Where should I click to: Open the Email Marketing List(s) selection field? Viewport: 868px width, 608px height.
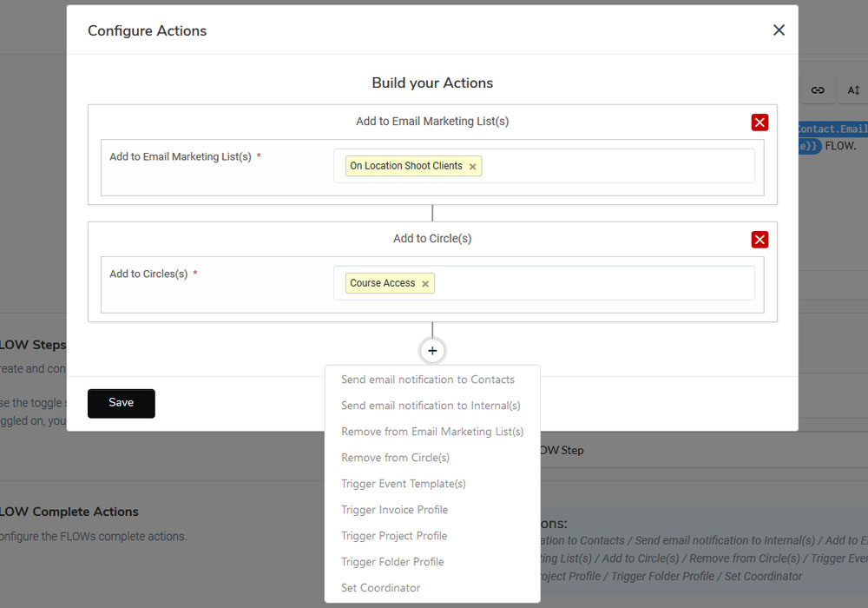click(x=616, y=166)
